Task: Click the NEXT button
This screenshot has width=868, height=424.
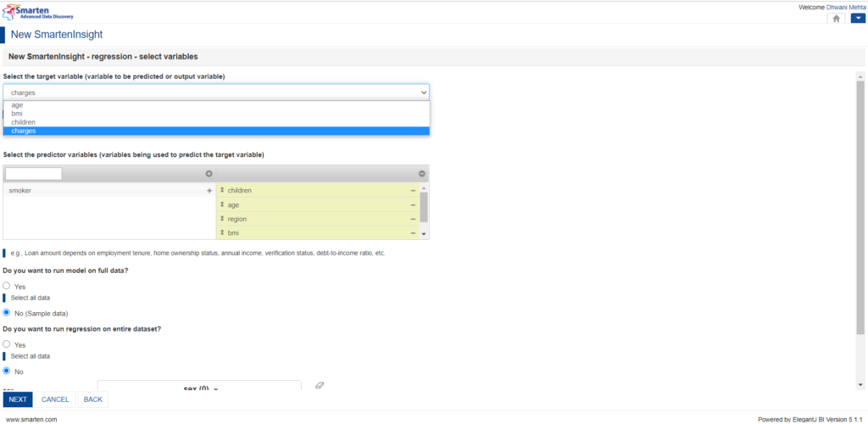Action: pos(18,399)
